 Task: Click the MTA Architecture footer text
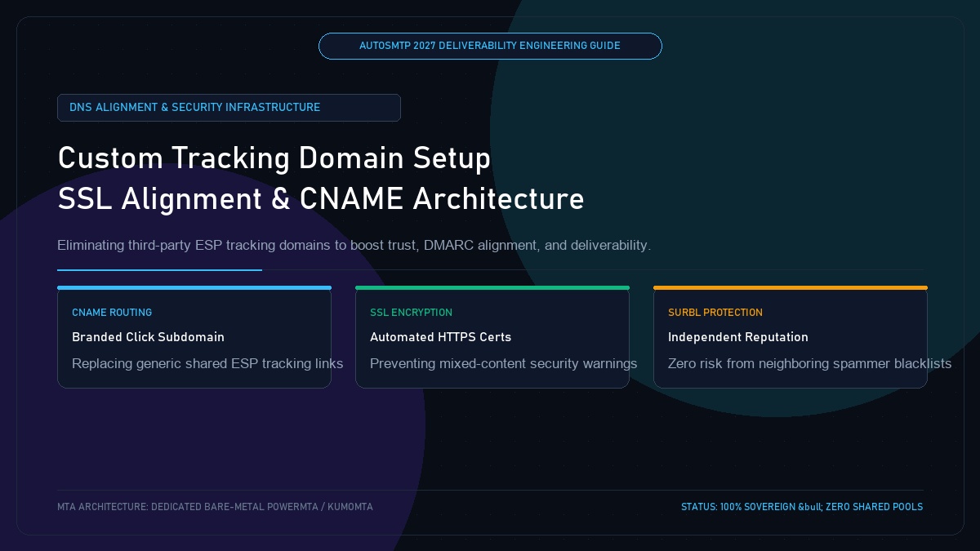[x=215, y=507]
